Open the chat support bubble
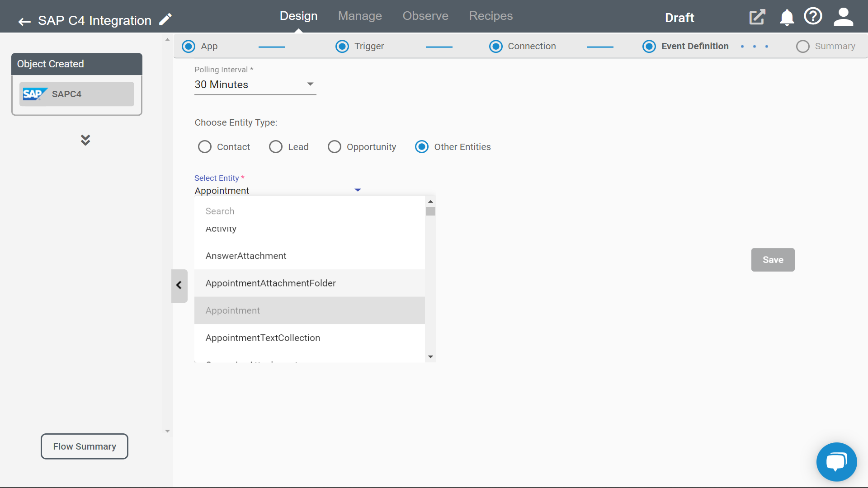868x488 pixels. click(x=836, y=462)
